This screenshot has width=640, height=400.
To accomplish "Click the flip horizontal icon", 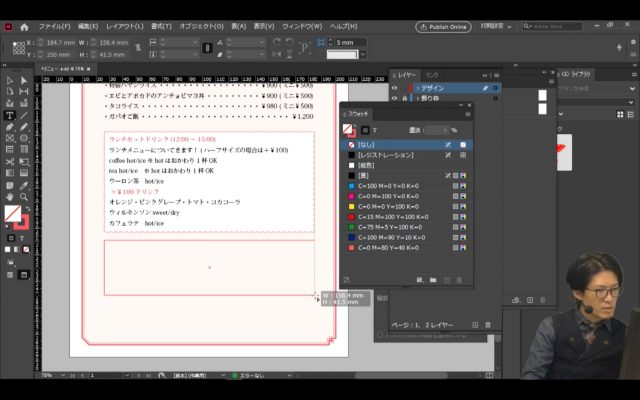I will (277, 54).
